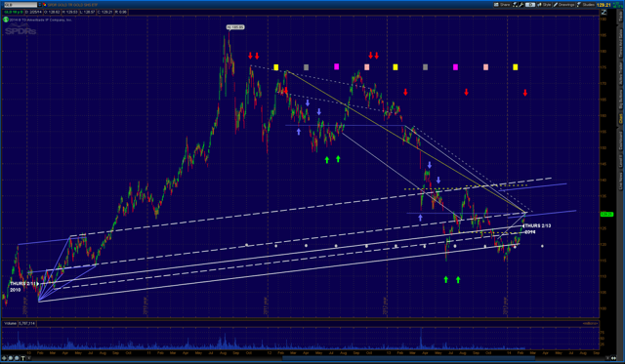Click the yellow 129.21 last price
This screenshot has width=625, height=364.
tap(604, 5)
